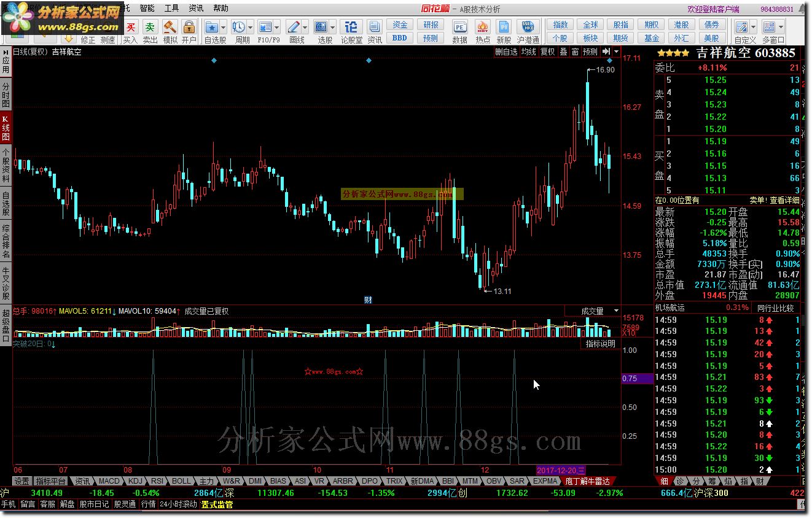
Task: Open the 查看详细 link
Action: [784, 200]
